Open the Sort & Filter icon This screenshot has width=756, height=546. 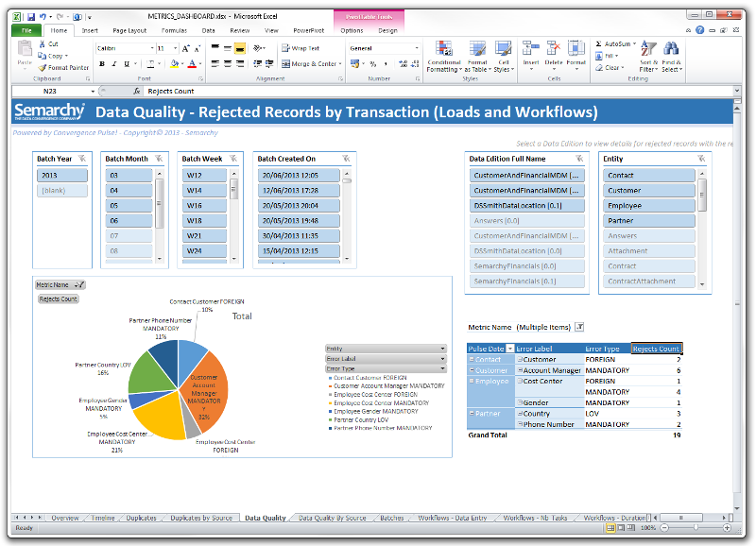[649, 49]
